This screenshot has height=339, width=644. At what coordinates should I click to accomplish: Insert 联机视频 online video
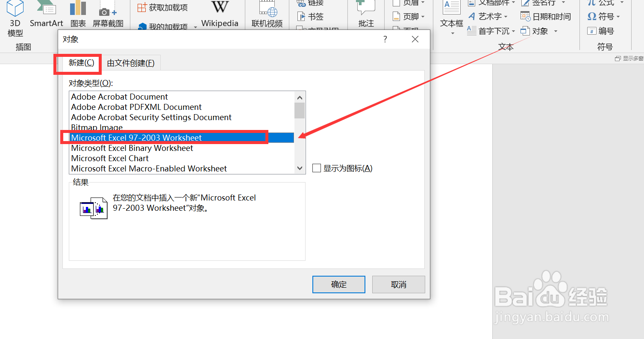267,15
